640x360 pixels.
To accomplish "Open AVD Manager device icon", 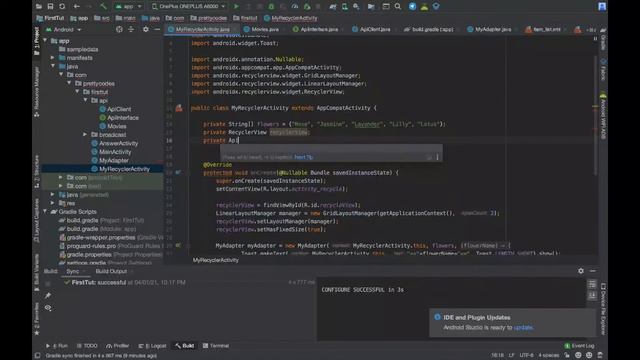I will (x=345, y=6).
